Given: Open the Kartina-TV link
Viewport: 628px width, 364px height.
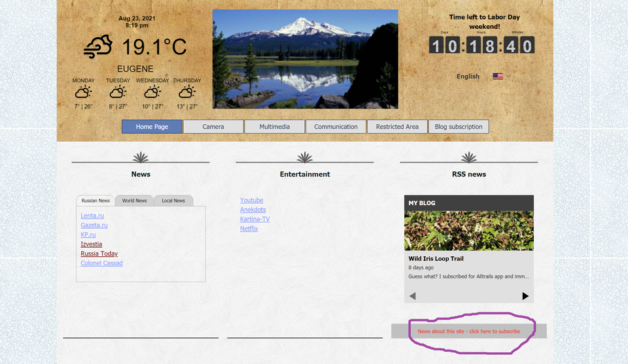Looking at the screenshot, I should click(x=254, y=219).
